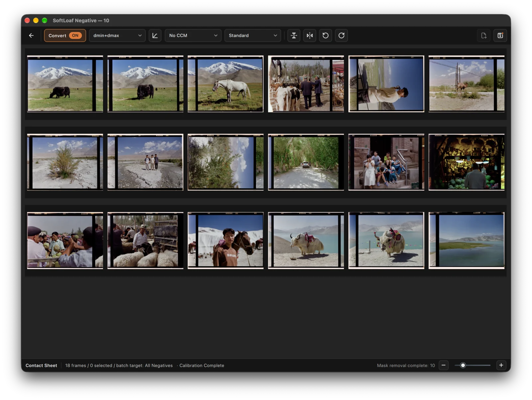This screenshot has width=532, height=400.
Task: Select the lone bush on gravel thumbnail
Action: (65, 162)
